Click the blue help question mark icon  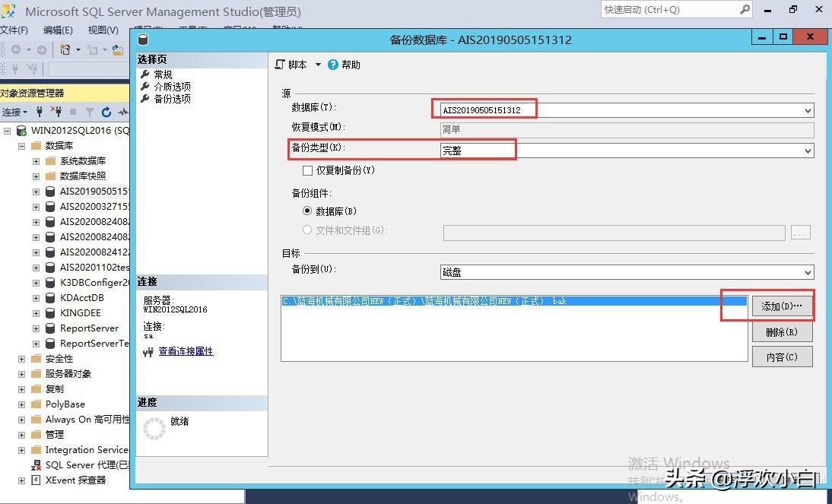(332, 65)
